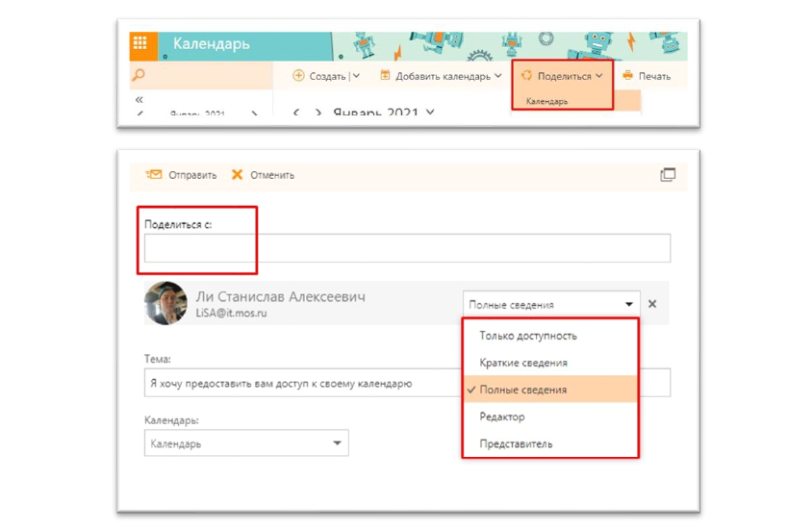Open the Добавить календарь dropdown
Image resolution: width=812 pixels, height=530 pixels.
441,76
